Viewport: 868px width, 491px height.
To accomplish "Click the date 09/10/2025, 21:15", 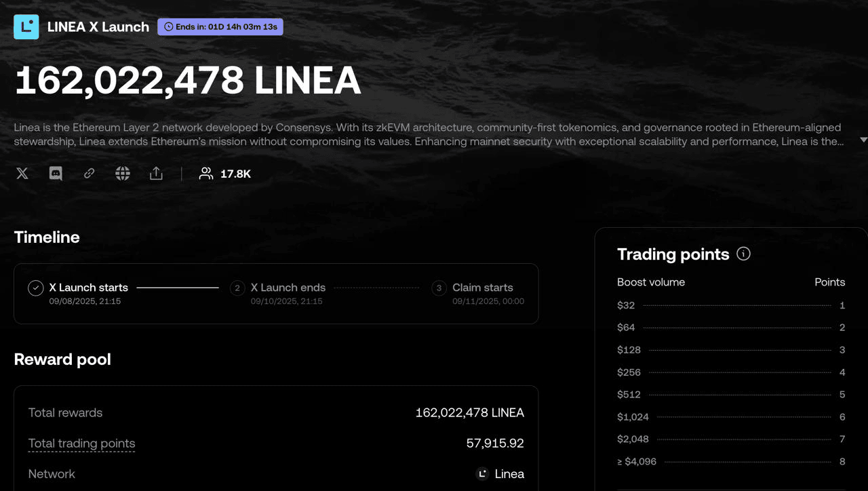I will (286, 301).
